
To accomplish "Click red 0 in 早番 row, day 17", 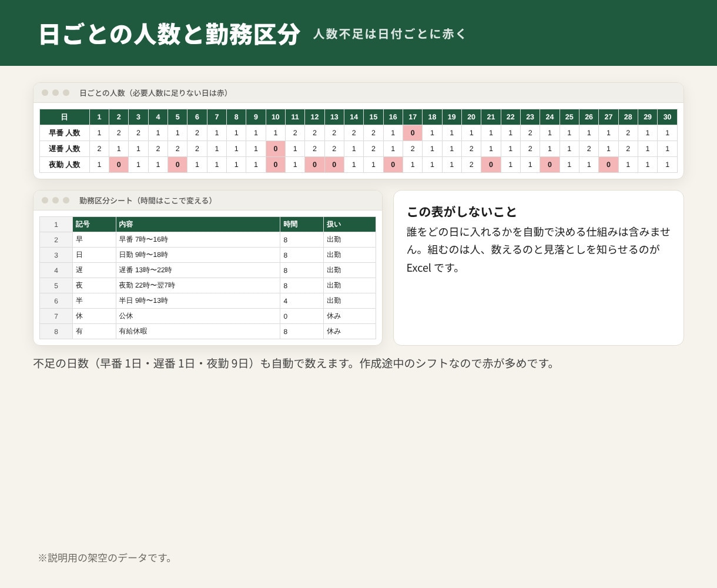I will [x=413, y=133].
